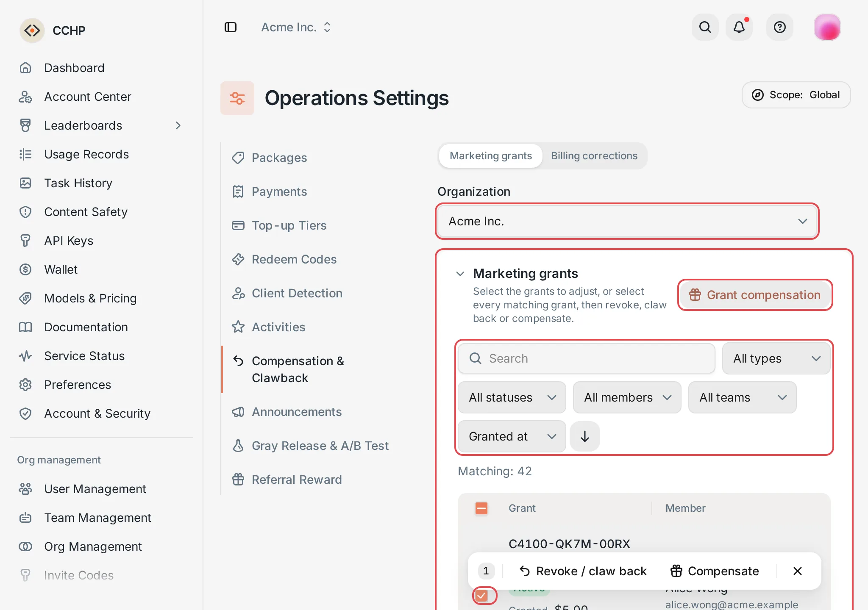Screen dimensions: 868x610
Task: Open the All teams filter
Action: tap(743, 397)
